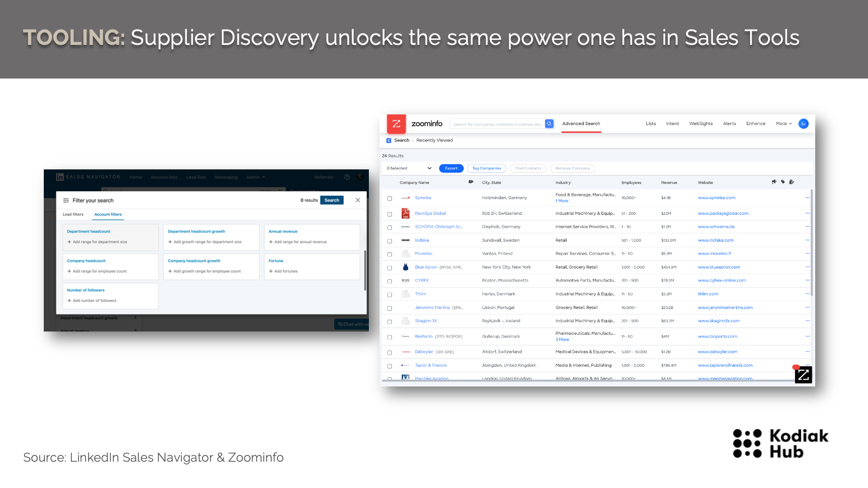Image resolution: width=868 pixels, height=488 pixels.
Task: Check the Symrise row checkbox
Action: tap(390, 199)
